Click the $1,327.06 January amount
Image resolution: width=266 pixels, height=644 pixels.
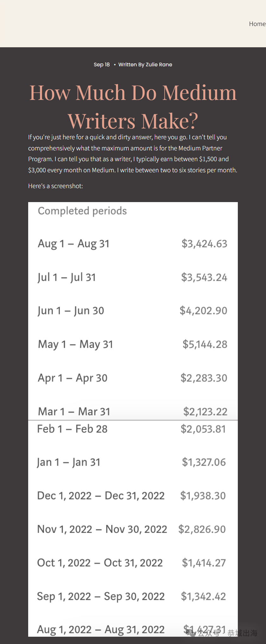click(204, 462)
